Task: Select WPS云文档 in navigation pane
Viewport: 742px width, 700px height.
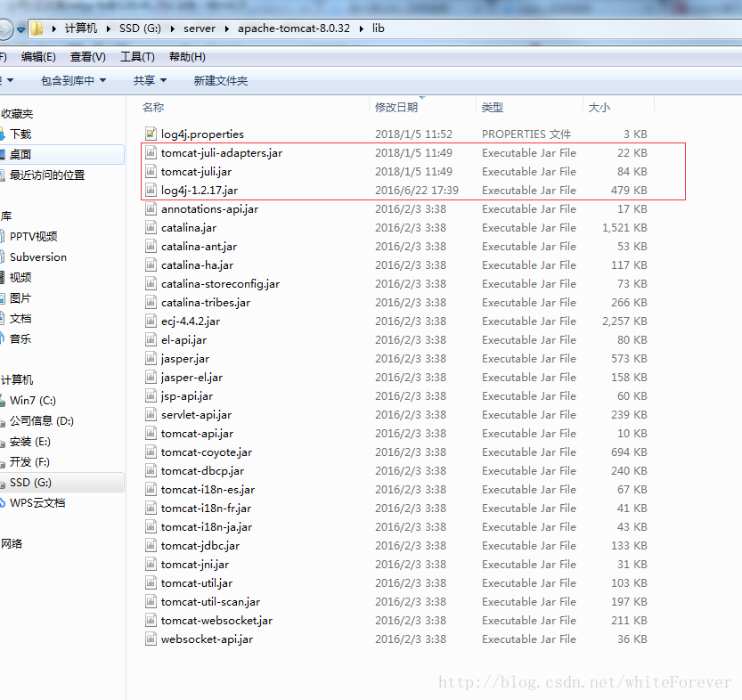Action: click(37, 503)
